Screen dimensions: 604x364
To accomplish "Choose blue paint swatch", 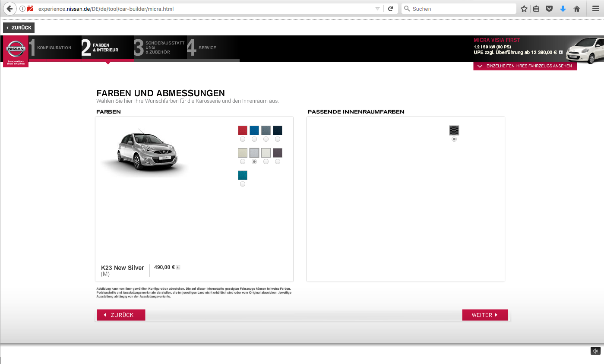I will 254,130.
